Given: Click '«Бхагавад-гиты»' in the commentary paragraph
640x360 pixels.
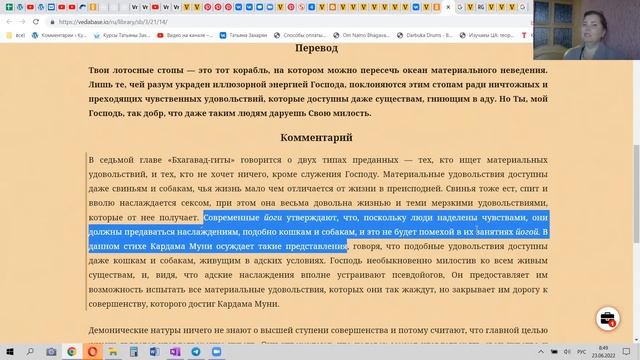Looking at the screenshot, I should [201, 160].
